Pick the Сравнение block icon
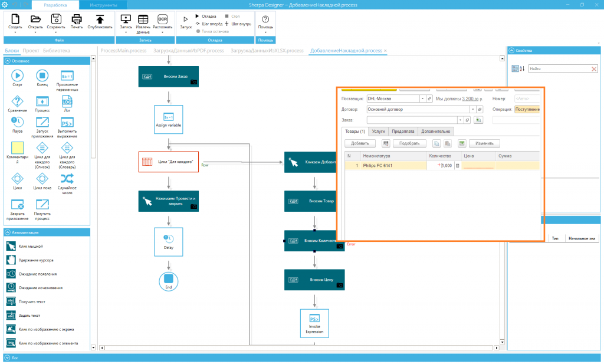 [x=17, y=101]
